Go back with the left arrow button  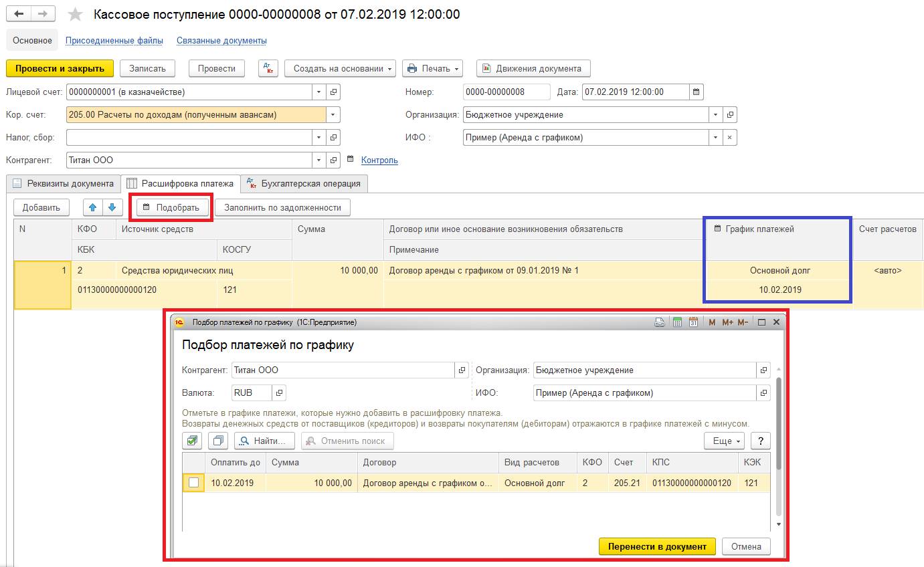(x=19, y=14)
